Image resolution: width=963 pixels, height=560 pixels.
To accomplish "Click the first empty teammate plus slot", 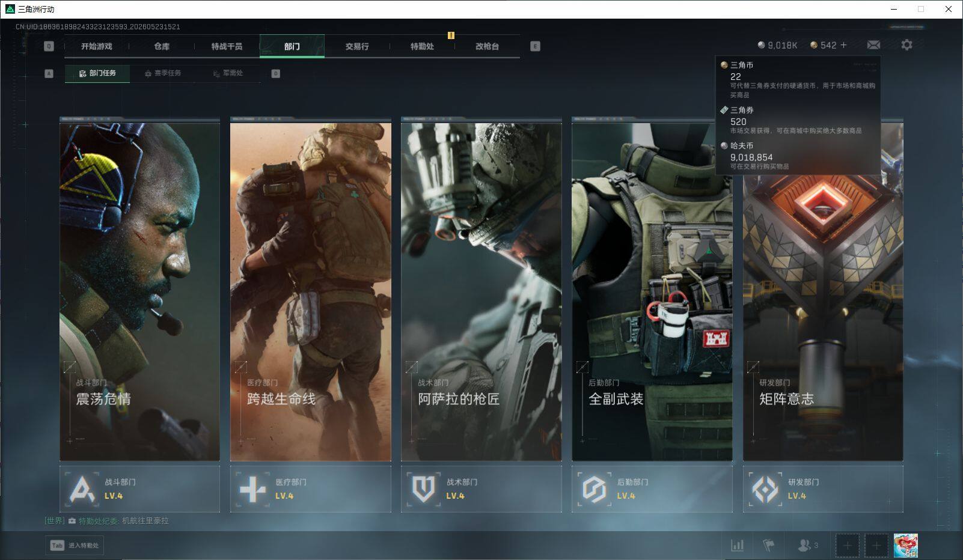I will click(x=847, y=546).
